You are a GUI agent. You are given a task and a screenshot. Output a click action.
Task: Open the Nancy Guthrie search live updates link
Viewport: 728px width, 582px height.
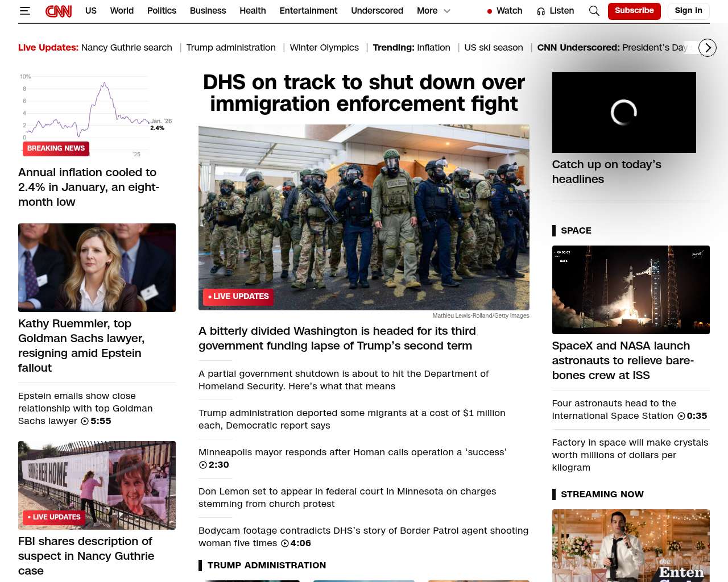tap(126, 48)
